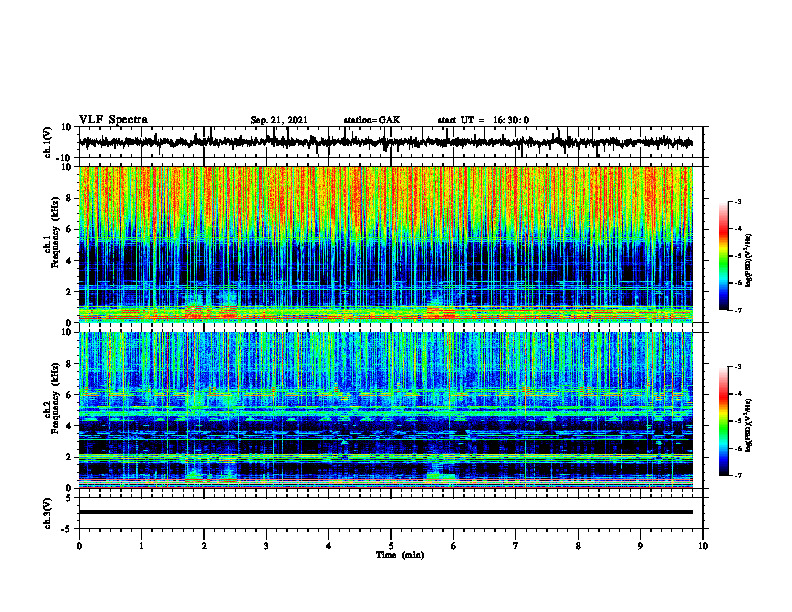Click the "2" kHz tick on ch.1 spectrogram
792x612 pixels.
(x=69, y=291)
